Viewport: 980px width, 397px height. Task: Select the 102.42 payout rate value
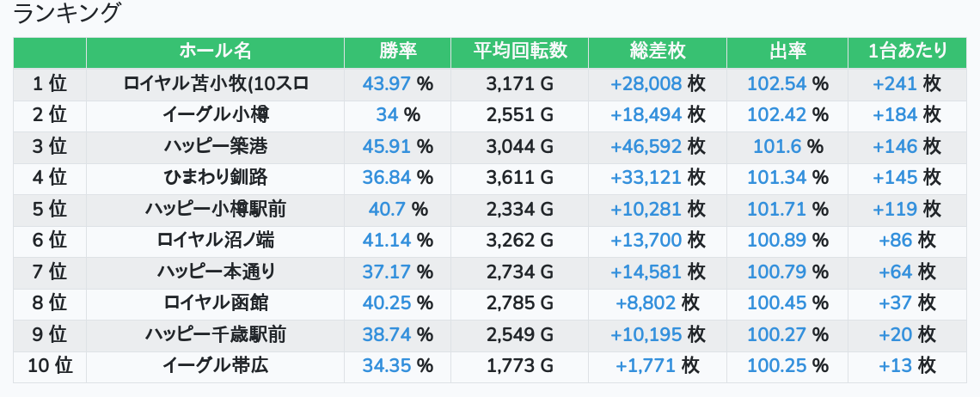point(777,115)
